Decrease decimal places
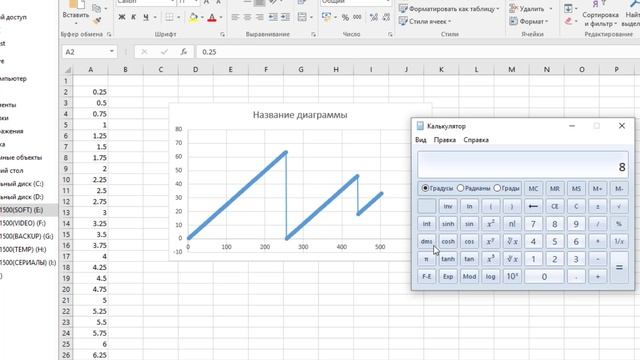Viewport: 640px width, 360px height. [x=386, y=17]
